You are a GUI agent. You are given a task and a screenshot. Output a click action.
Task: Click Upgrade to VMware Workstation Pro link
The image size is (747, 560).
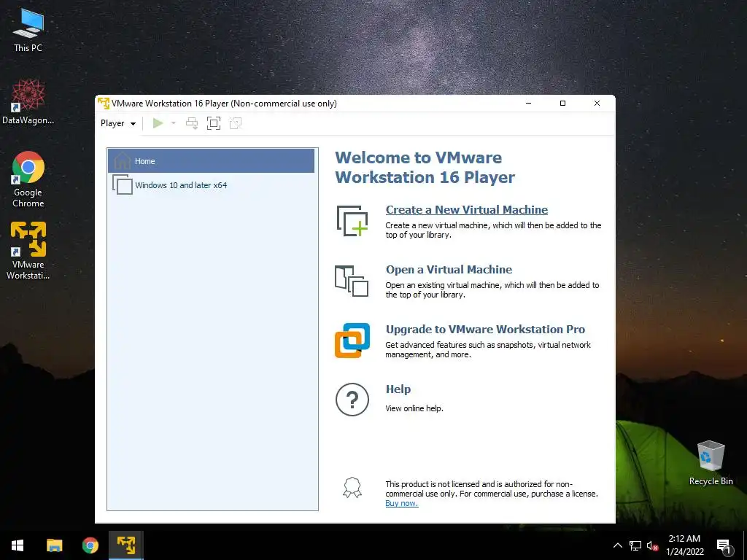click(485, 330)
